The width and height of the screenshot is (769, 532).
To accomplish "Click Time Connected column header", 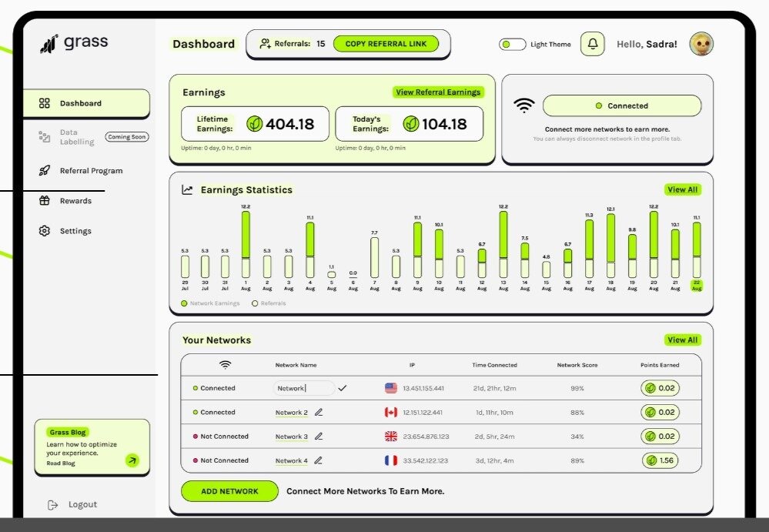I will [x=494, y=365].
